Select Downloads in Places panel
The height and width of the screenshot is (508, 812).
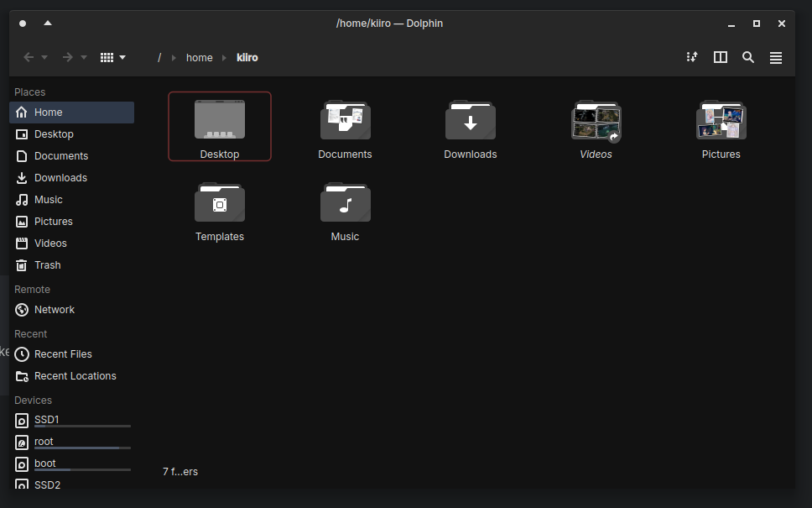pyautogui.click(x=71, y=178)
